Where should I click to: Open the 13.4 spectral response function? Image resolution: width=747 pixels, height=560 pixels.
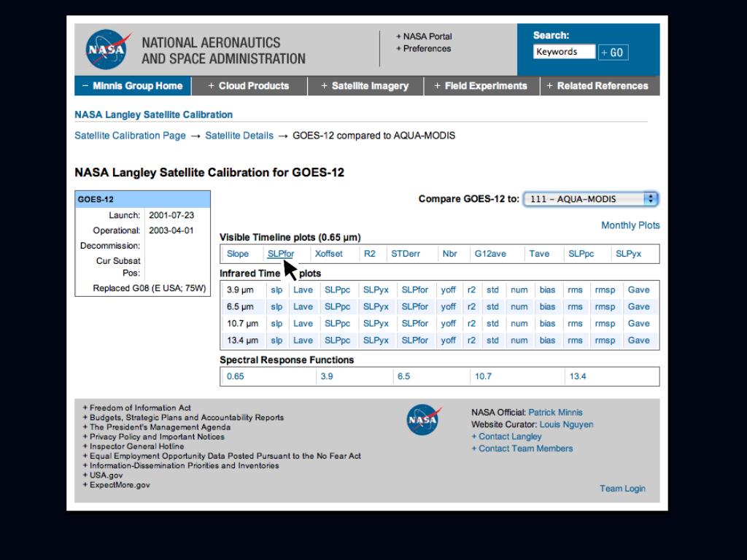[578, 376]
